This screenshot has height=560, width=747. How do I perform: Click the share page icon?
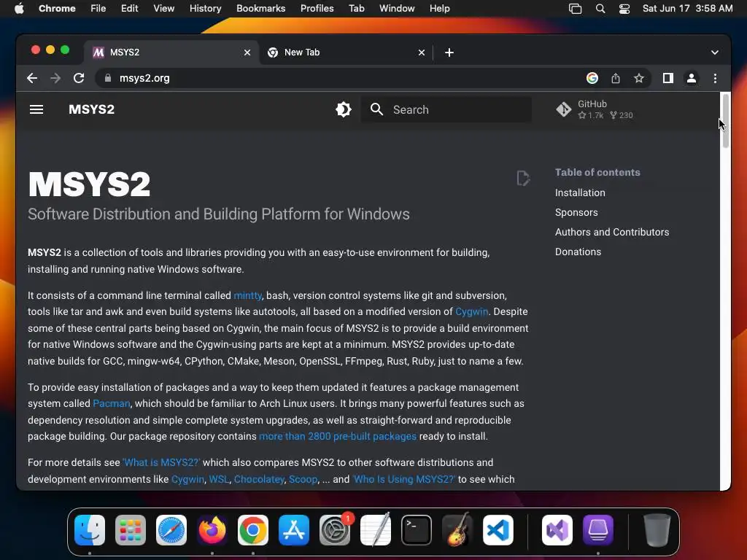click(x=616, y=78)
